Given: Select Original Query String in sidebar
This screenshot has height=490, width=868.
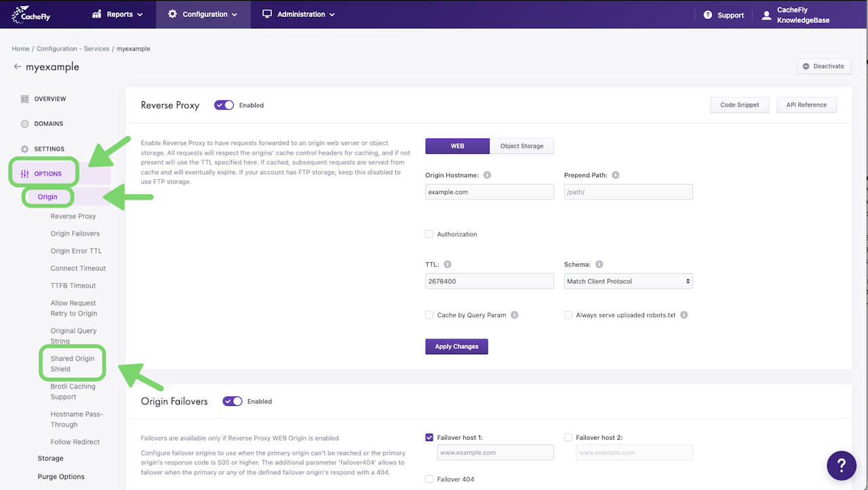Looking at the screenshot, I should 73,336.
